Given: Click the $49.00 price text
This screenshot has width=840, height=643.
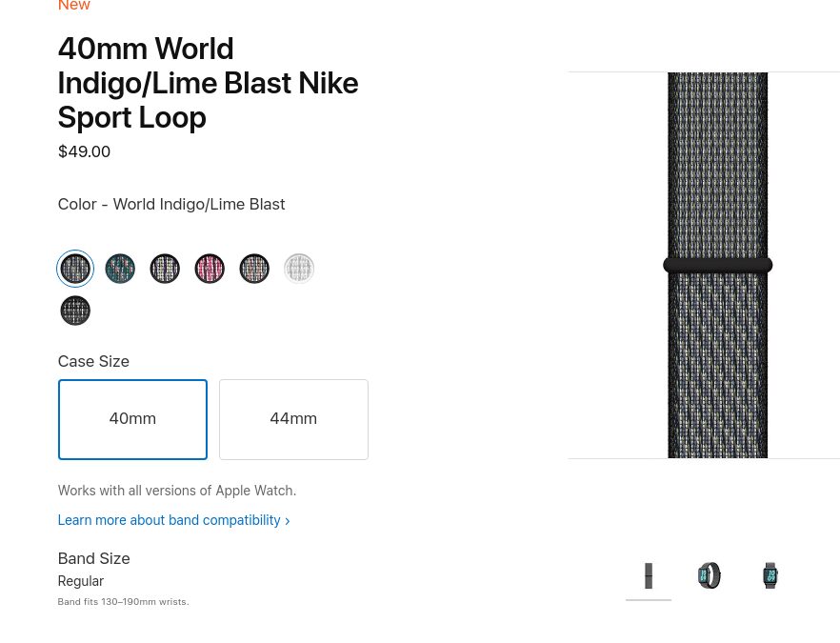Looking at the screenshot, I should (84, 151).
